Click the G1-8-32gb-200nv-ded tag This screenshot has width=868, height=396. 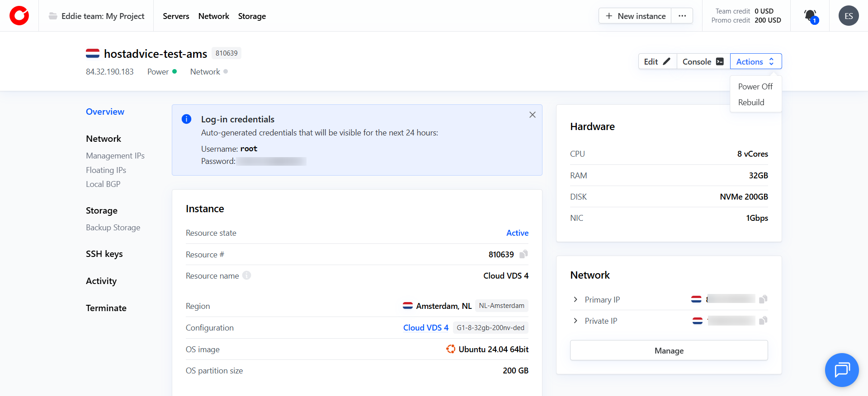[491, 328]
